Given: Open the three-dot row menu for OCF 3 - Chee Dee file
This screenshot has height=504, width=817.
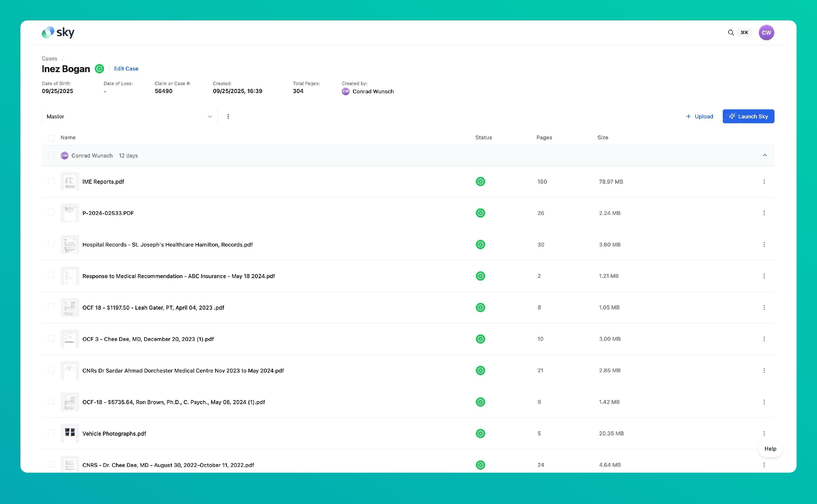Looking at the screenshot, I should (x=764, y=339).
